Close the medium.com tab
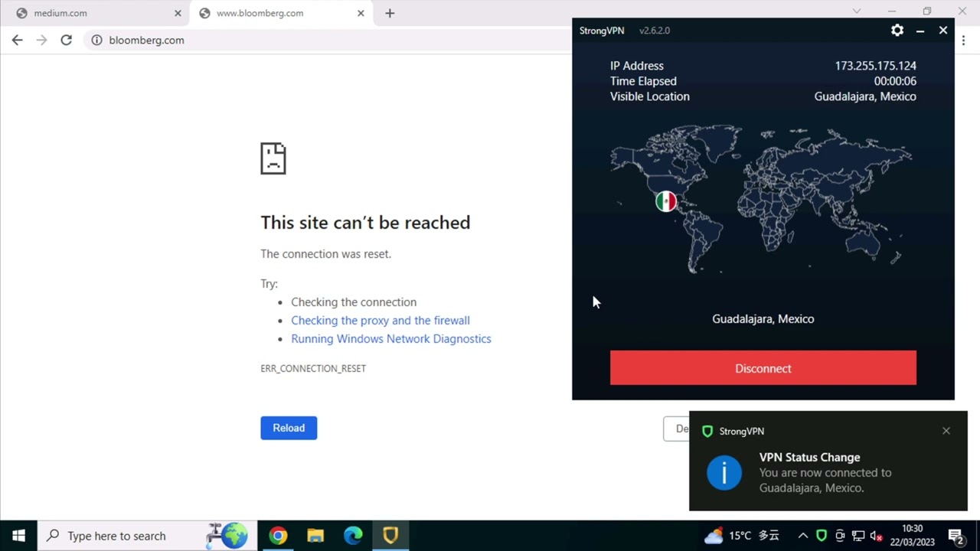Image resolution: width=980 pixels, height=551 pixels. coord(178,13)
